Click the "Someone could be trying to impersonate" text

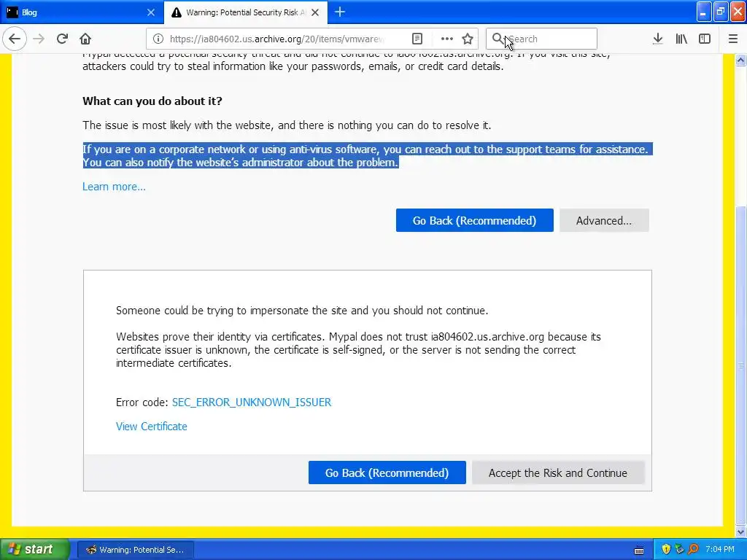tap(302, 311)
